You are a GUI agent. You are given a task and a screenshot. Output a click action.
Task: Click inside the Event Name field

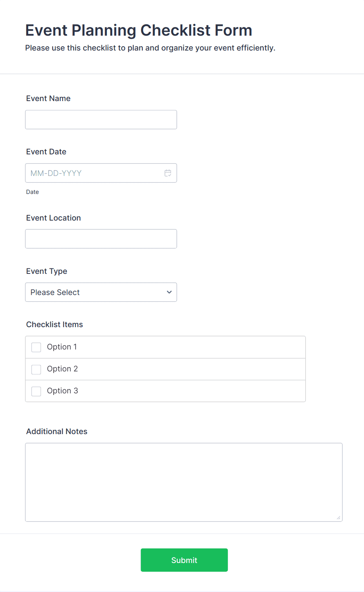(101, 119)
